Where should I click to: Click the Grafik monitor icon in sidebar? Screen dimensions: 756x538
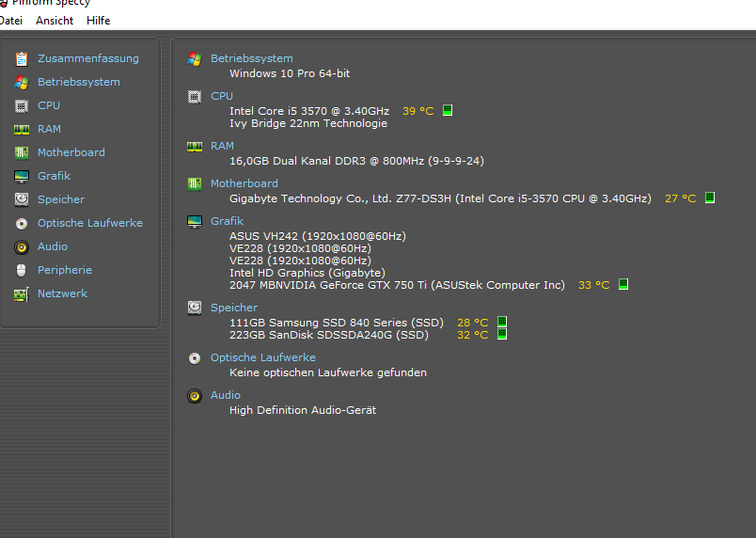point(22,177)
